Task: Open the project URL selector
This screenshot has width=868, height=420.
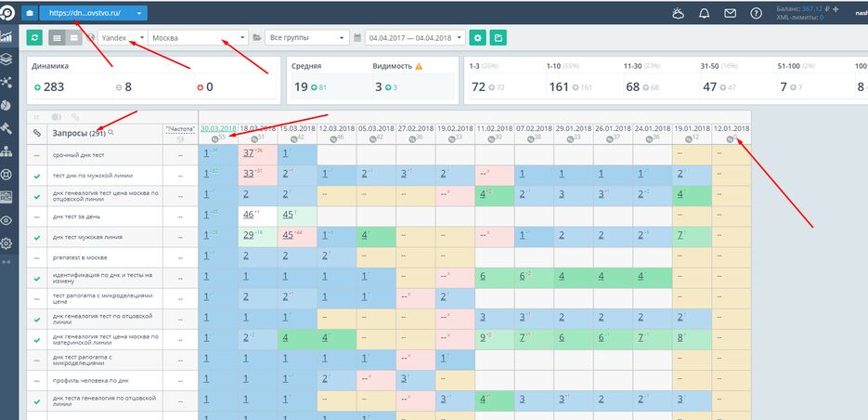Action: pyautogui.click(x=92, y=14)
